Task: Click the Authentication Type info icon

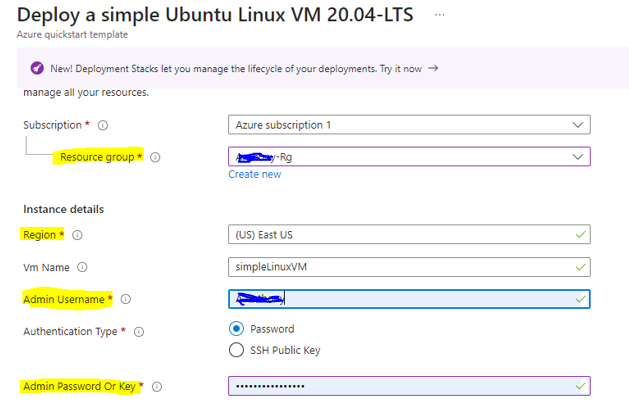Action: pos(138,331)
